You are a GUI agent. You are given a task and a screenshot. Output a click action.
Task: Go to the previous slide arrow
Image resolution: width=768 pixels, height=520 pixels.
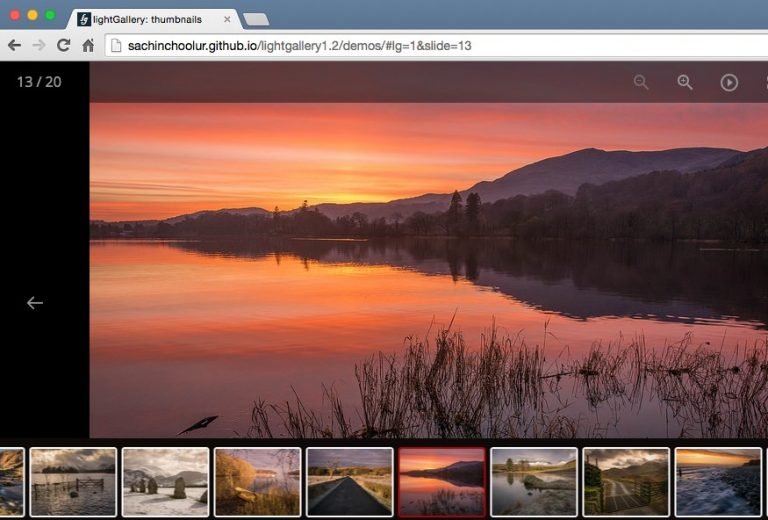click(35, 302)
